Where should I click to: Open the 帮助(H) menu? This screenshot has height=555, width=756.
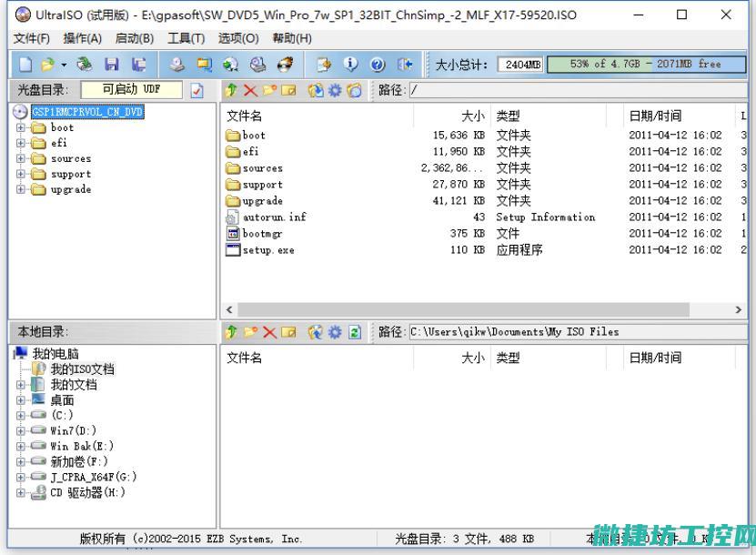point(292,38)
